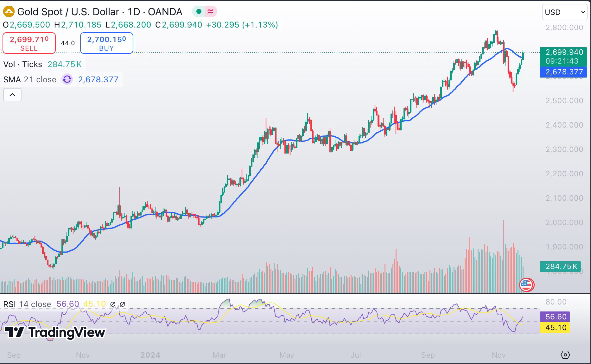Click the 284.75K value in Vol legend

tap(65, 64)
